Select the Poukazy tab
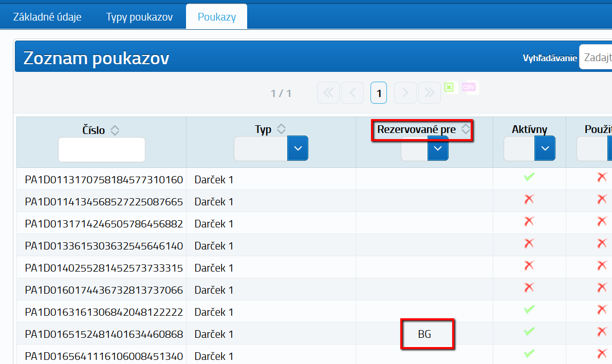This screenshot has width=612, height=364. pos(217,17)
